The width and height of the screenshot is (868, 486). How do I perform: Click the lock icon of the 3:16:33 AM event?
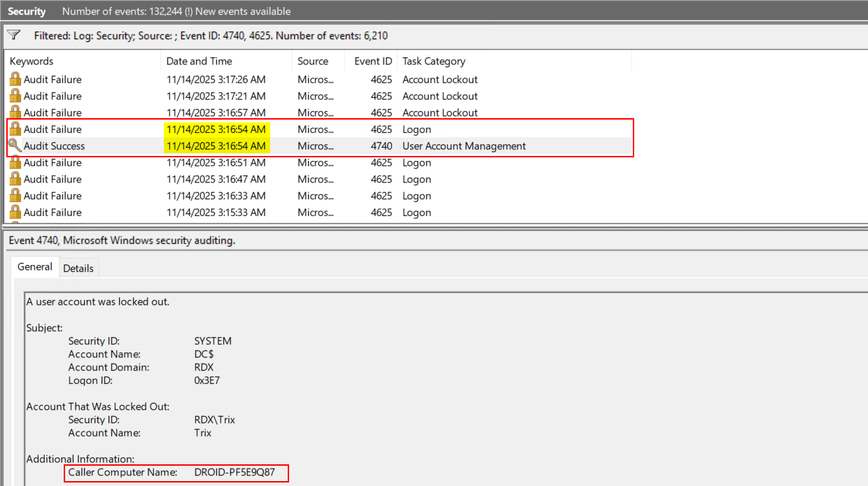(15, 196)
